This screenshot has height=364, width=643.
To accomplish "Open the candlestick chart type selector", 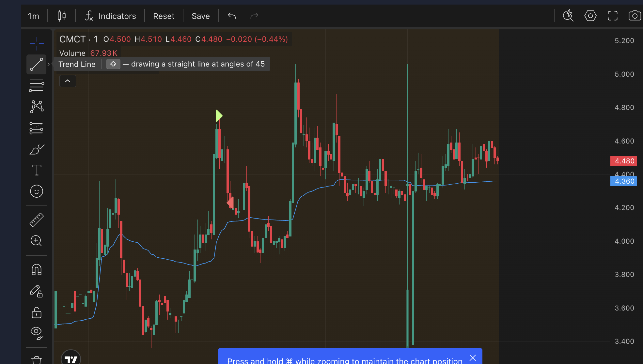I will pos(62,16).
